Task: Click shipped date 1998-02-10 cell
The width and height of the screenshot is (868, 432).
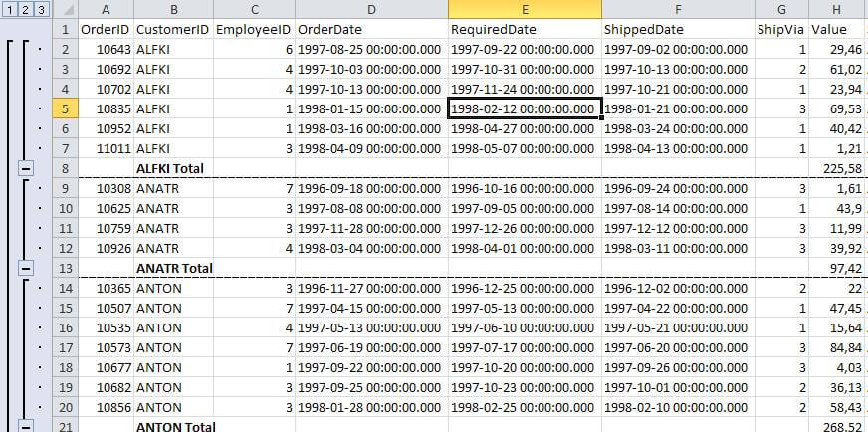Action: point(678,408)
